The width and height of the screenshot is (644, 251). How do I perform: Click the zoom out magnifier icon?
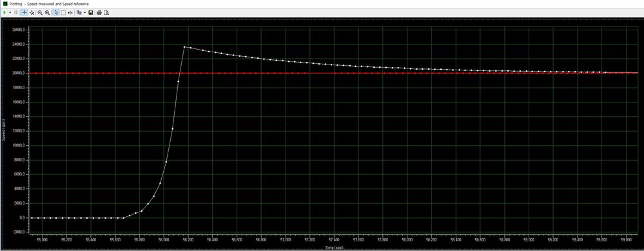tap(40, 13)
